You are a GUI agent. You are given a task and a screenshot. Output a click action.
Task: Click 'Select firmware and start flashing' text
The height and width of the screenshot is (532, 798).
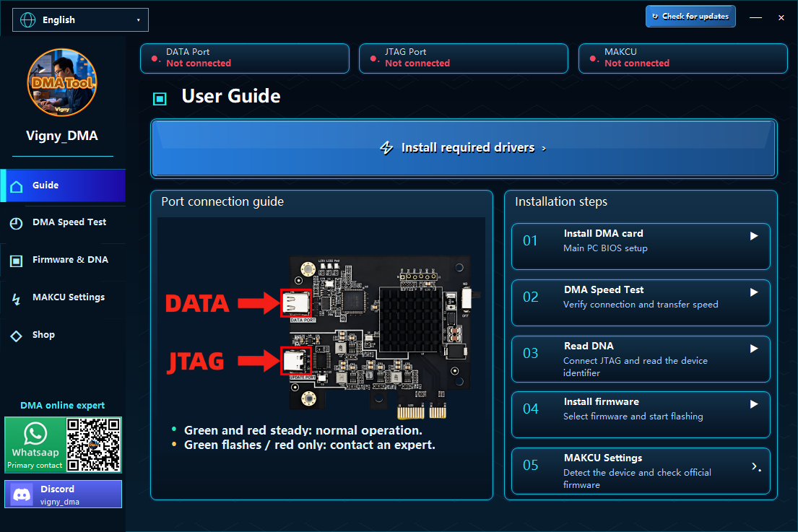(633, 416)
